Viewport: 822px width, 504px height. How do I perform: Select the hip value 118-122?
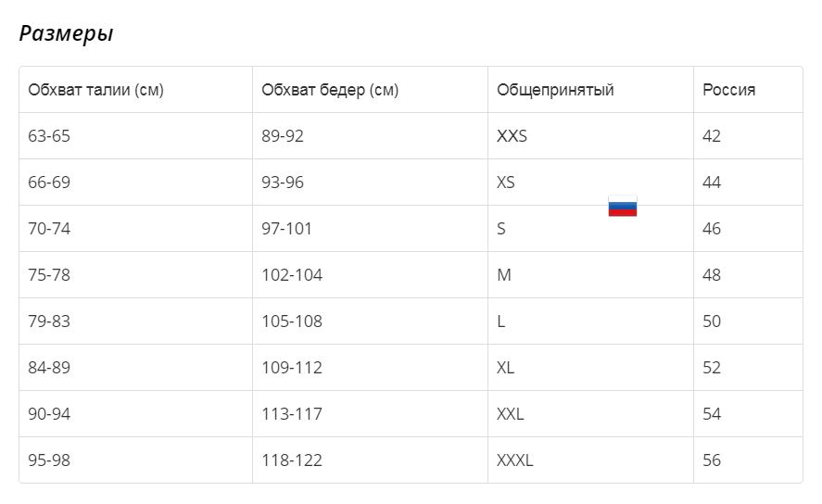(x=292, y=460)
